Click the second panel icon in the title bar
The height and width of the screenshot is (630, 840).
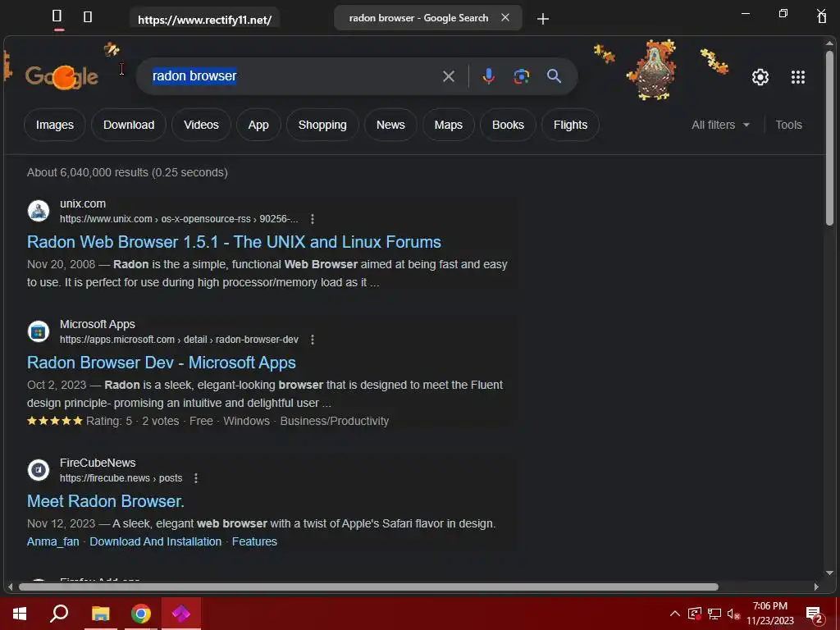click(x=88, y=17)
